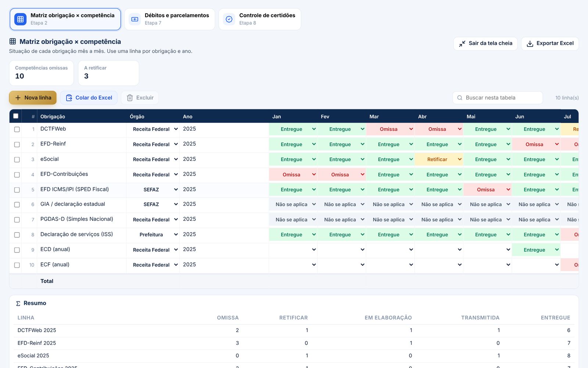Tick the ECF (anual) row checkbox
The height and width of the screenshot is (368, 588).
tap(17, 265)
